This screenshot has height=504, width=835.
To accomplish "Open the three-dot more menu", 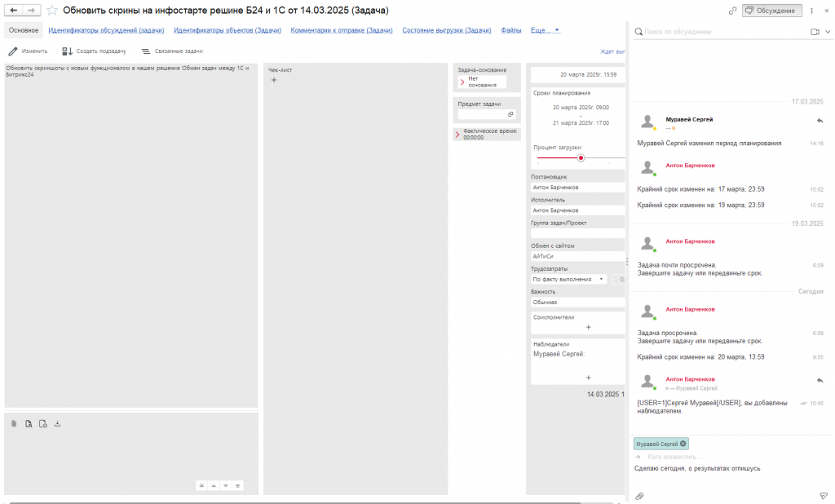I will click(811, 11).
